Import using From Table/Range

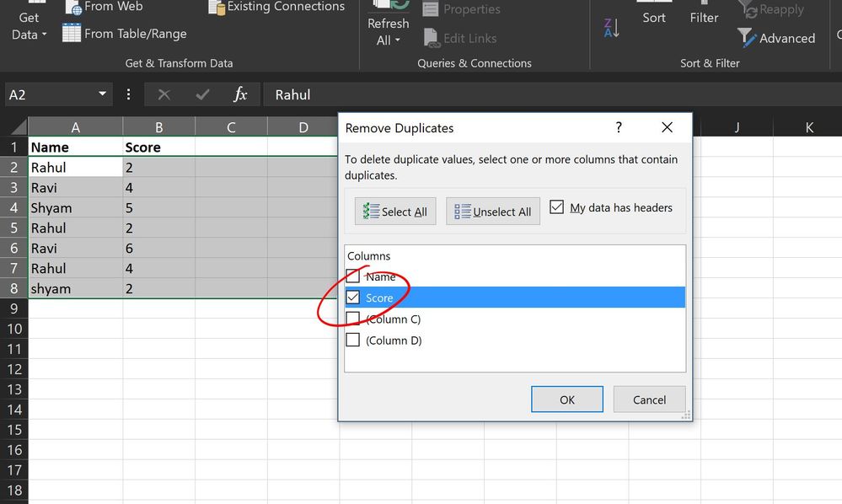pos(125,33)
